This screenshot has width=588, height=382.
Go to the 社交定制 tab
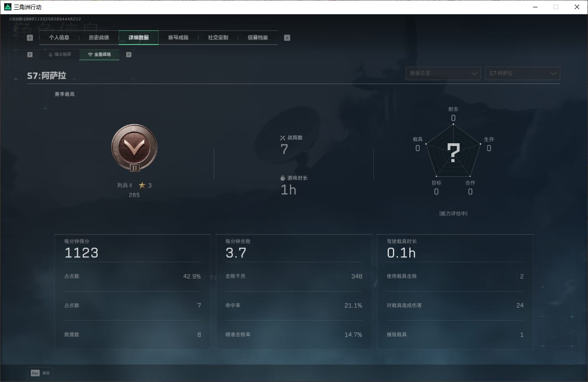(x=218, y=38)
